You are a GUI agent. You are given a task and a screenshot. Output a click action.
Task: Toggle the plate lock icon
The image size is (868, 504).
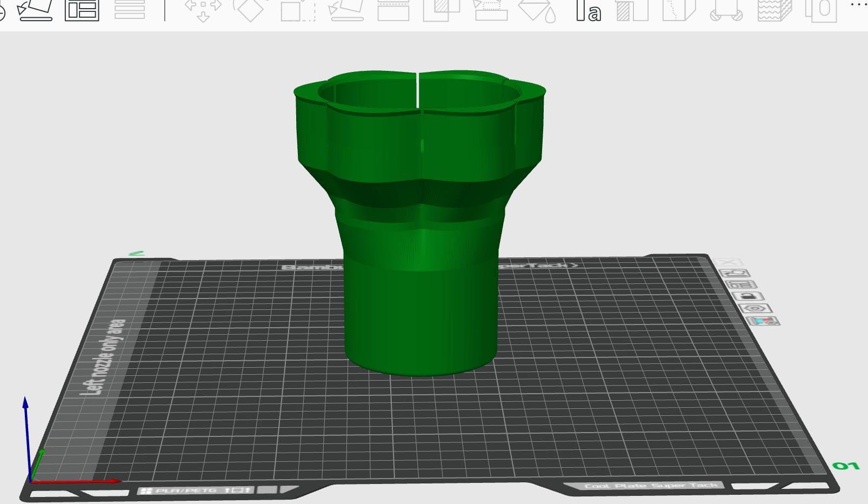click(749, 296)
